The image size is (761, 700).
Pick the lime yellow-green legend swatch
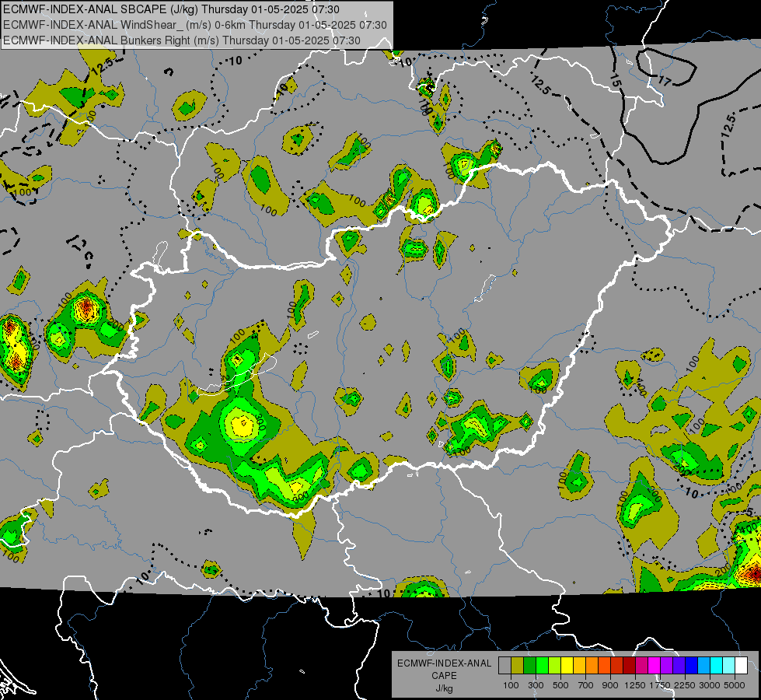pyautogui.click(x=554, y=666)
